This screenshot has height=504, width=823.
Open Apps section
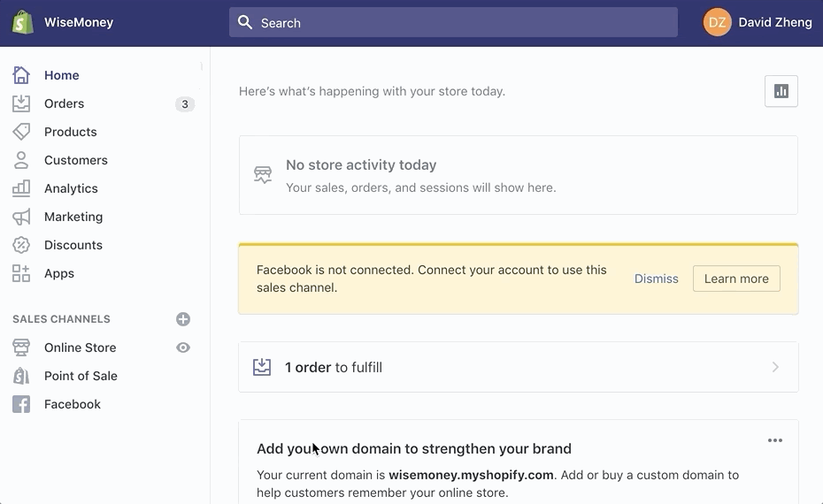[58, 273]
